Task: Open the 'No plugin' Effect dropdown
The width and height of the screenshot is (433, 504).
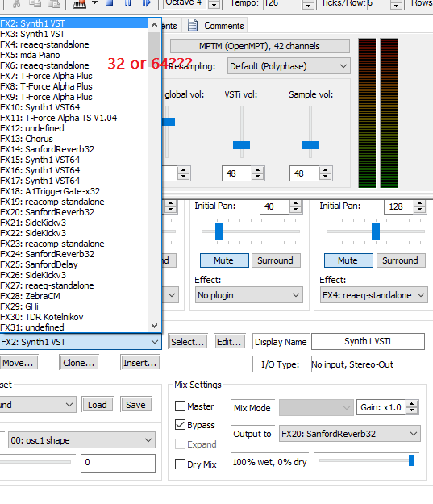Action: (x=248, y=295)
